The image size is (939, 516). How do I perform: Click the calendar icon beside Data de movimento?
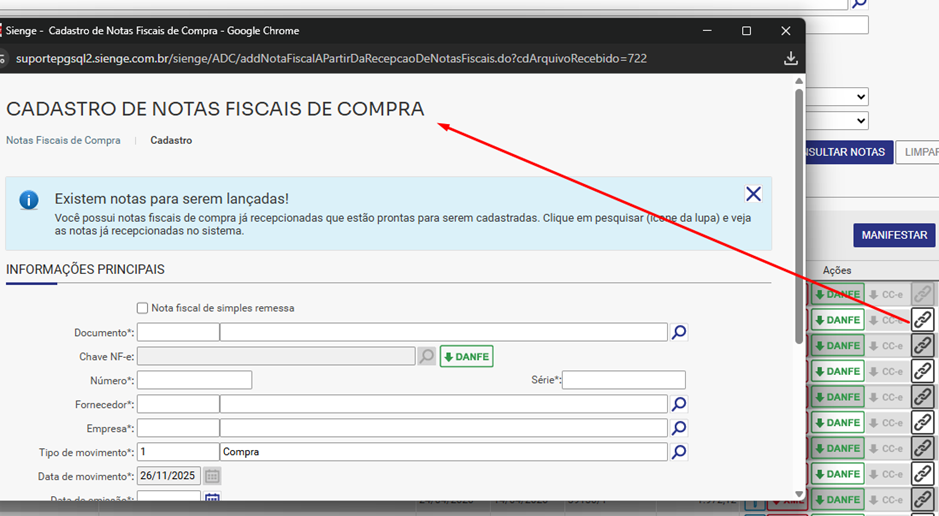point(212,476)
